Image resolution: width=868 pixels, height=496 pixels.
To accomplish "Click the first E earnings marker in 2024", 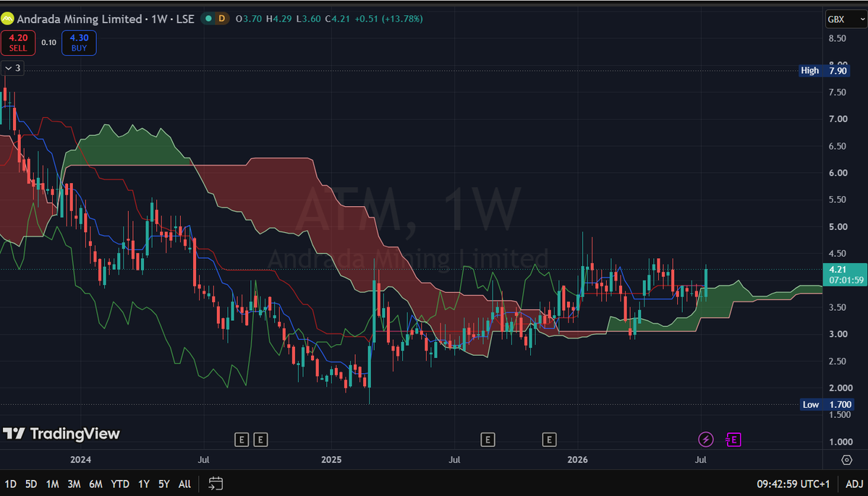I will pos(242,439).
